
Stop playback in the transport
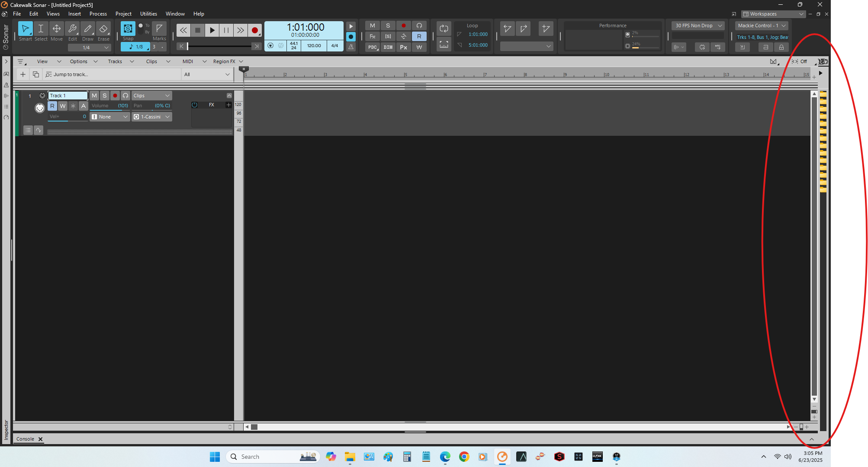[x=198, y=30]
